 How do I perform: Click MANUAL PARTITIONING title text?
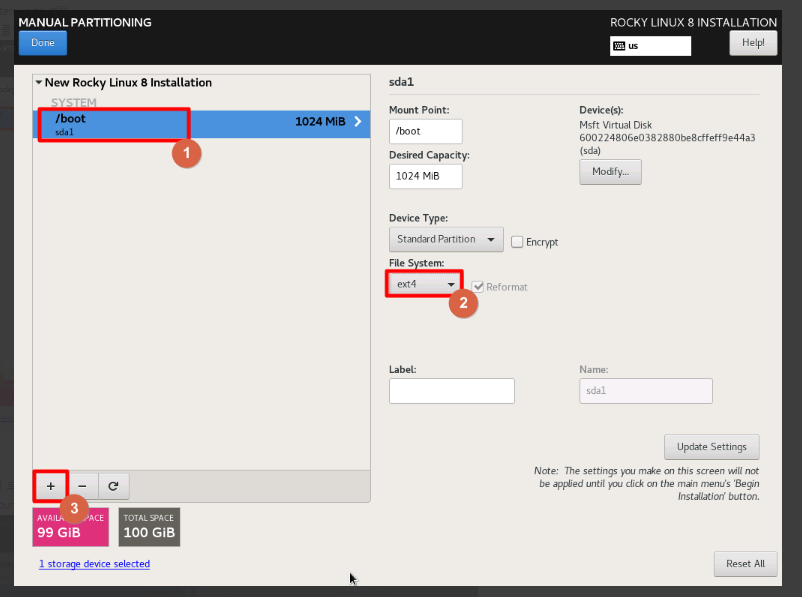click(x=85, y=23)
